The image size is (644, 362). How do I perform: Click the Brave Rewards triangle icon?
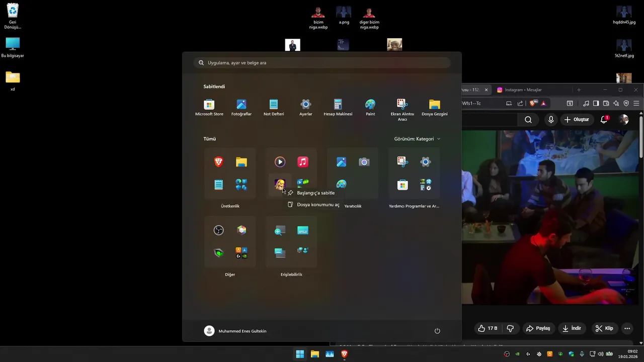543,104
